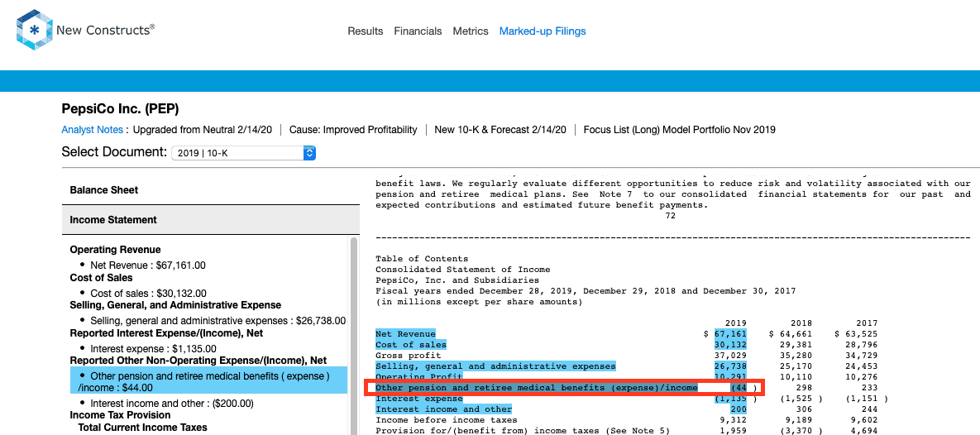Click highlighted Cost of sales line in filing
Viewport: 980px width, 435px height.
tap(411, 344)
